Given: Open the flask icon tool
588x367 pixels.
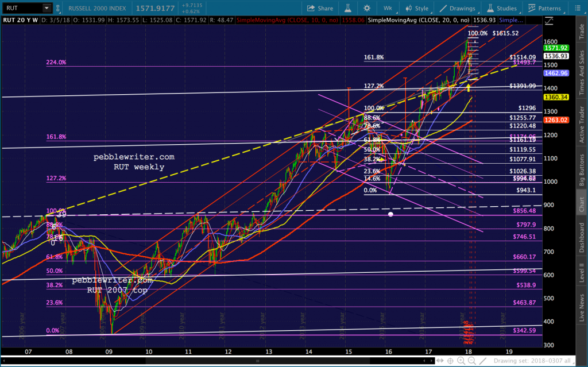Looking at the screenshot, I should tap(347, 8).
